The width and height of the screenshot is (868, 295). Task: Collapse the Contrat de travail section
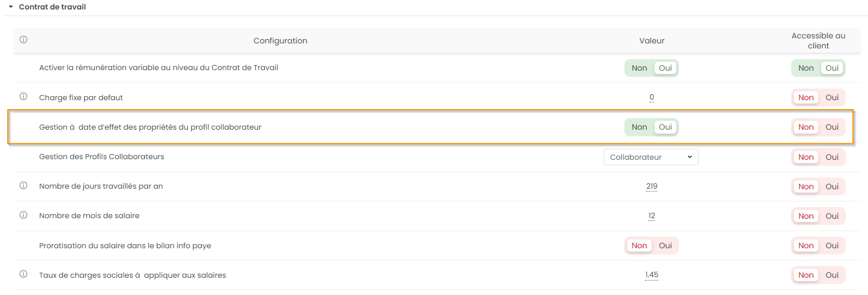11,7
